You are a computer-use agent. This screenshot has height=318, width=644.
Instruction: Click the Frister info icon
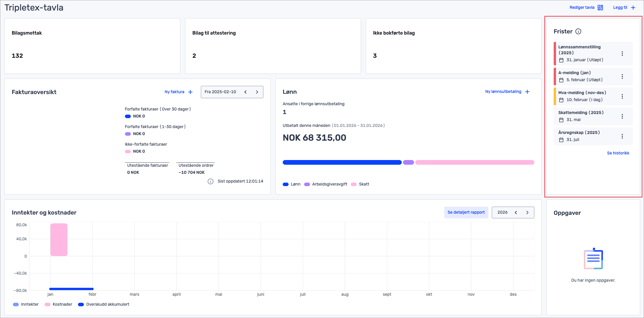[x=578, y=31]
